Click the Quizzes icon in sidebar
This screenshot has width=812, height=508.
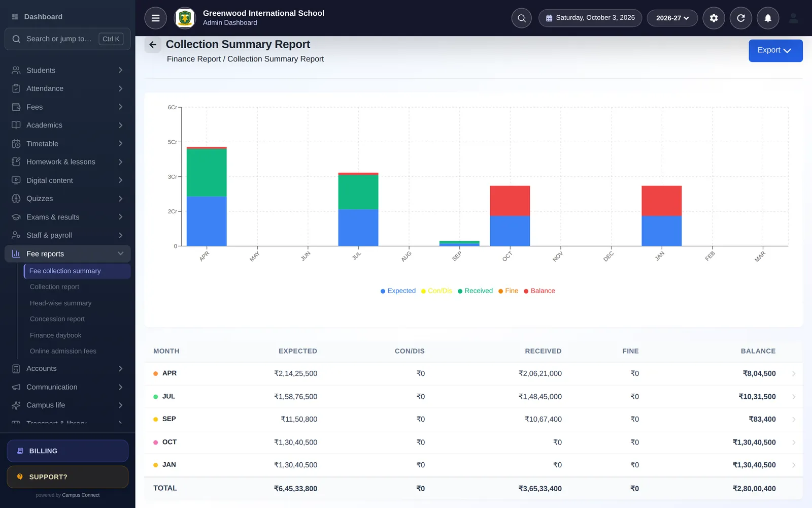(16, 199)
